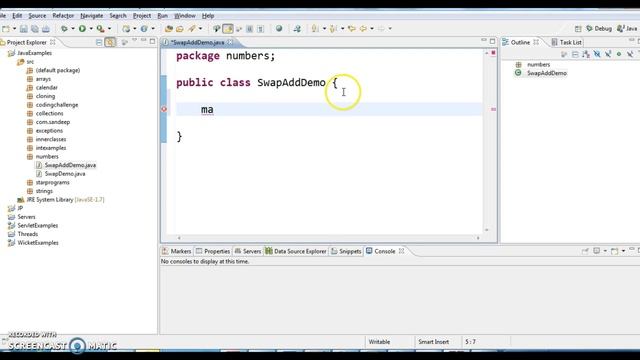
Task: Click the Open Type toolbar icon
Action: [x=169, y=29]
